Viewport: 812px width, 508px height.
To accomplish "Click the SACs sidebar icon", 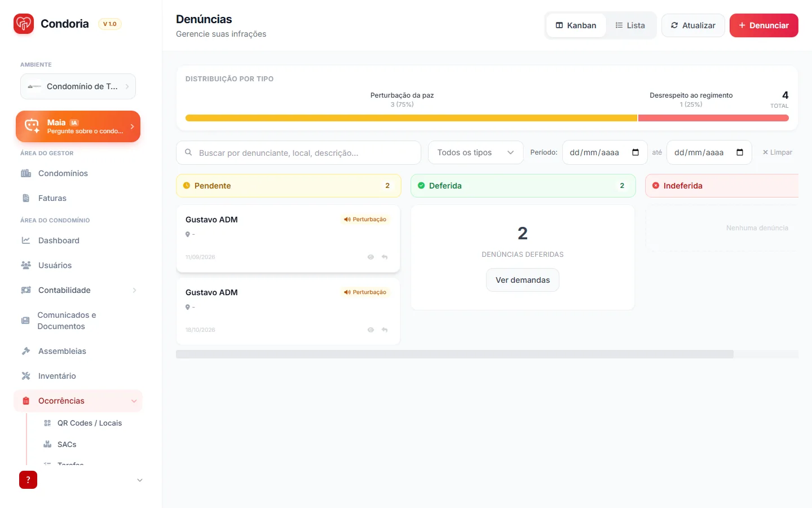I will [x=47, y=444].
